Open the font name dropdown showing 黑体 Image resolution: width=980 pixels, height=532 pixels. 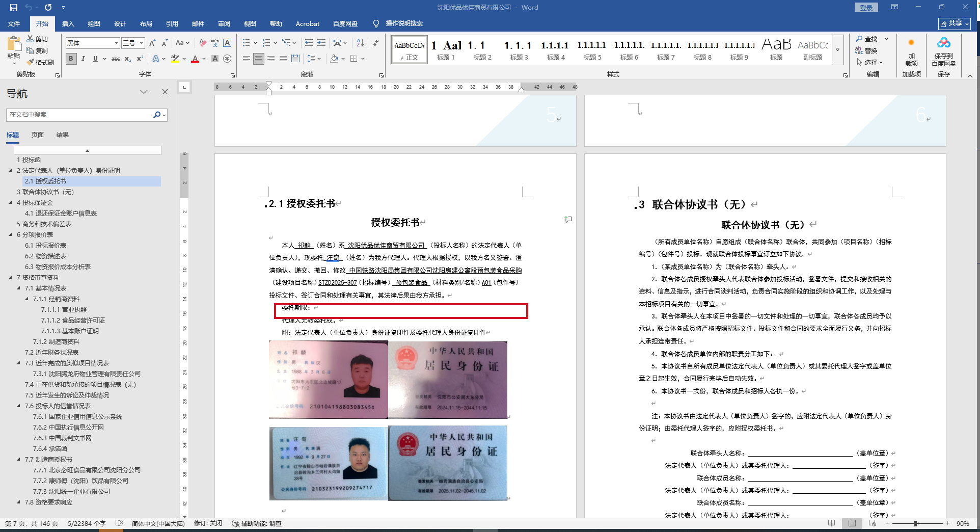pos(116,43)
